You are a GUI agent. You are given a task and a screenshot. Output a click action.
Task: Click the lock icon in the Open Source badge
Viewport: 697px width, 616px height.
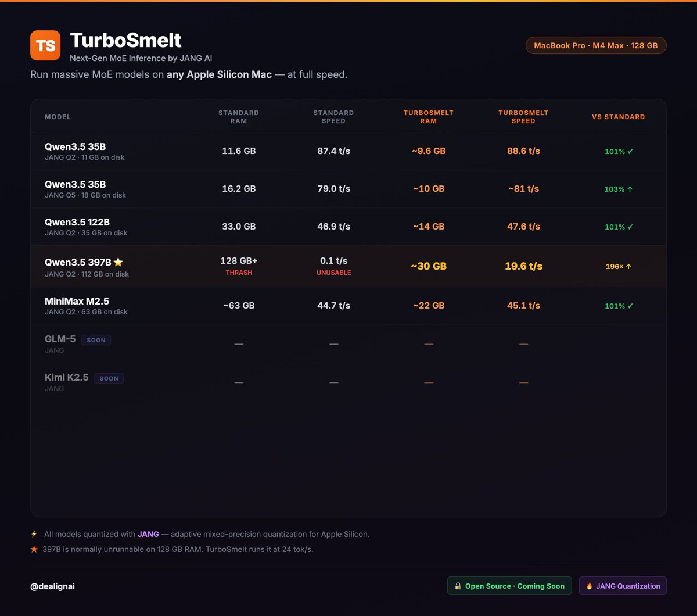click(458, 586)
